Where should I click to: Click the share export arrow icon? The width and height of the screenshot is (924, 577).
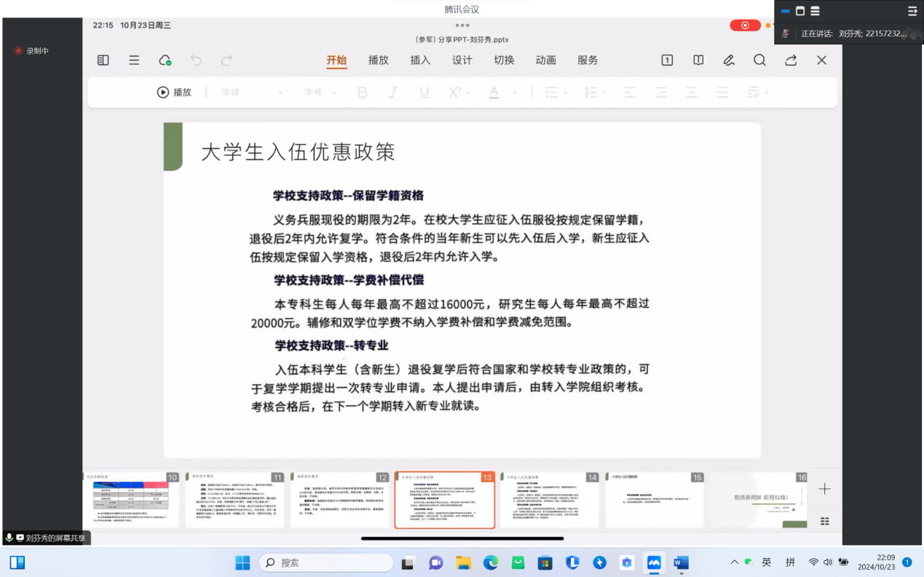pos(791,60)
